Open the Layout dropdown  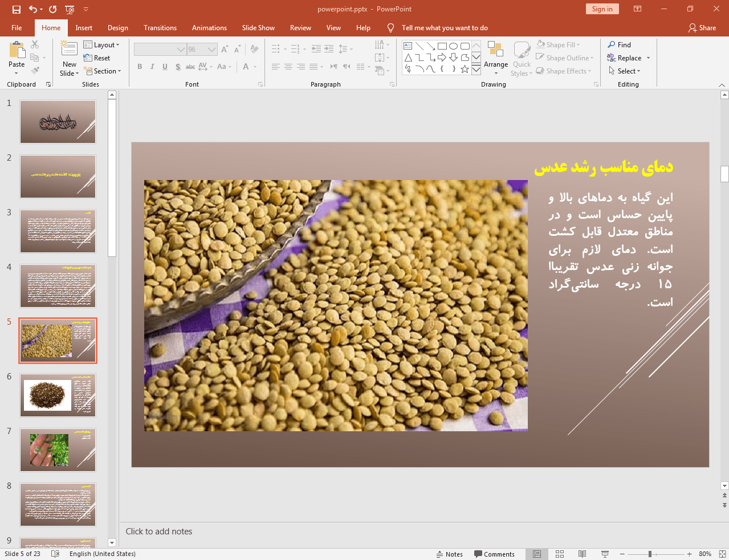pos(101,45)
